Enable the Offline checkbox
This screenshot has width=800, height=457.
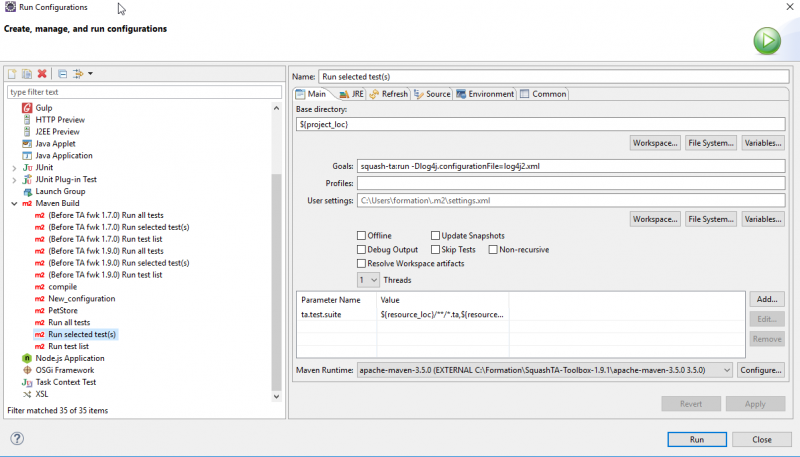[362, 235]
